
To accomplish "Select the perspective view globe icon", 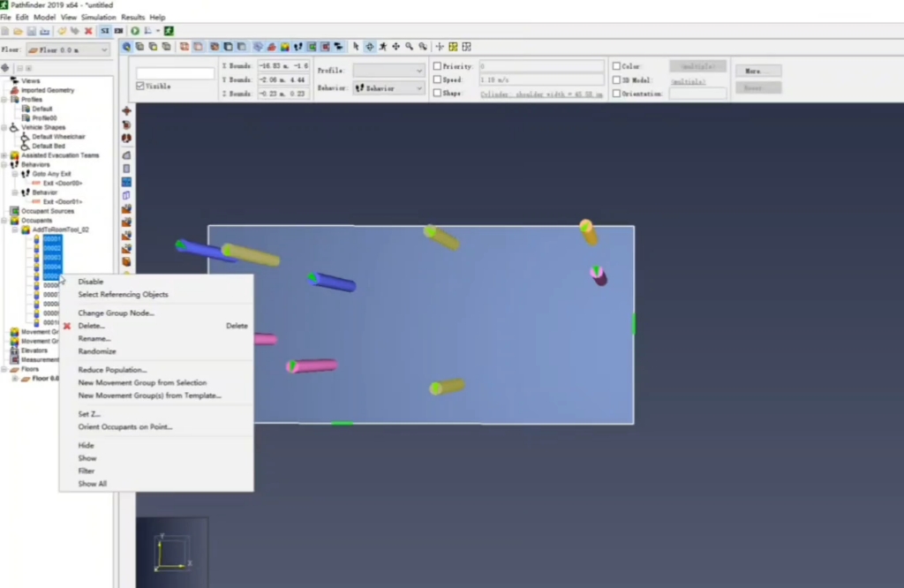I will 126,47.
